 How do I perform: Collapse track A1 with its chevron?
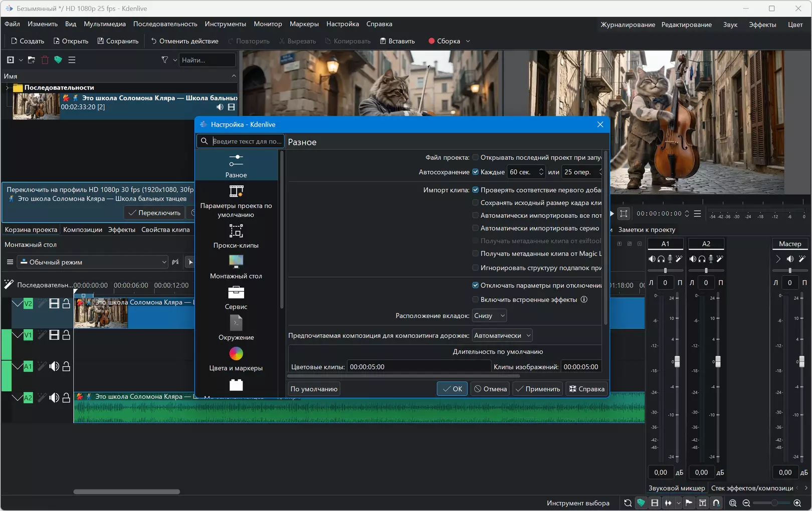(x=17, y=367)
